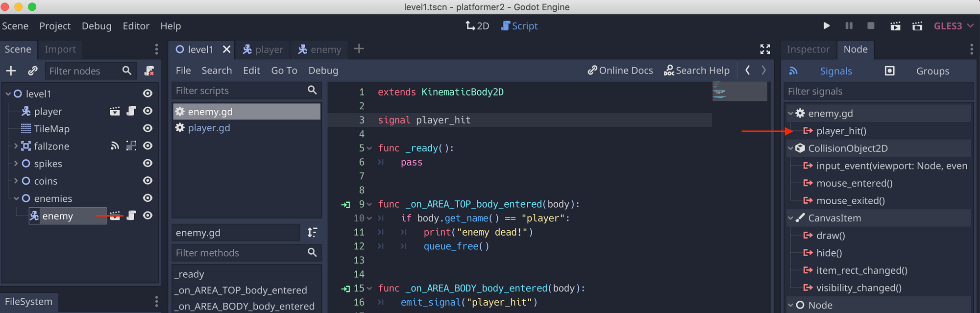Collapse the CollisionObject2D signals group
The height and width of the screenshot is (313, 980).
coord(790,148)
